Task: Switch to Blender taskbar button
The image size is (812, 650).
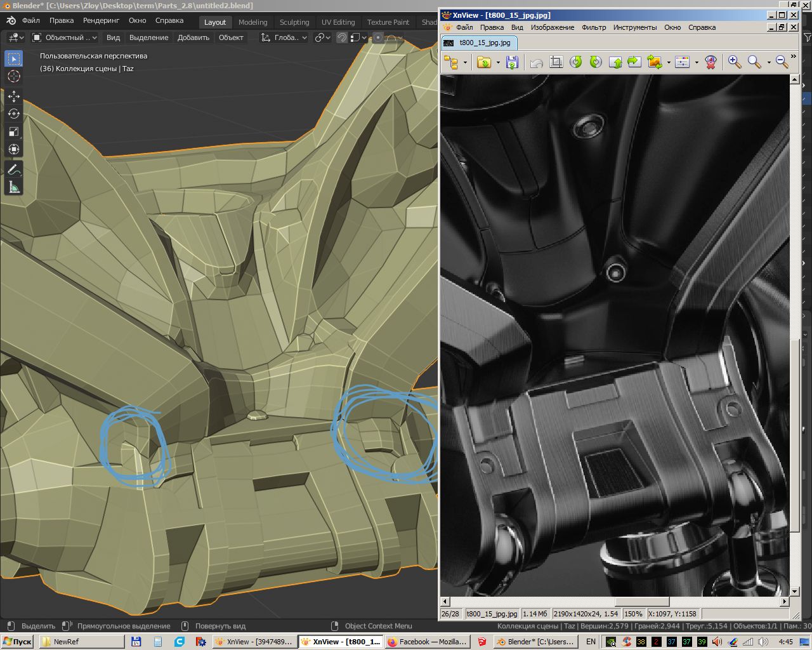Action: (536, 642)
